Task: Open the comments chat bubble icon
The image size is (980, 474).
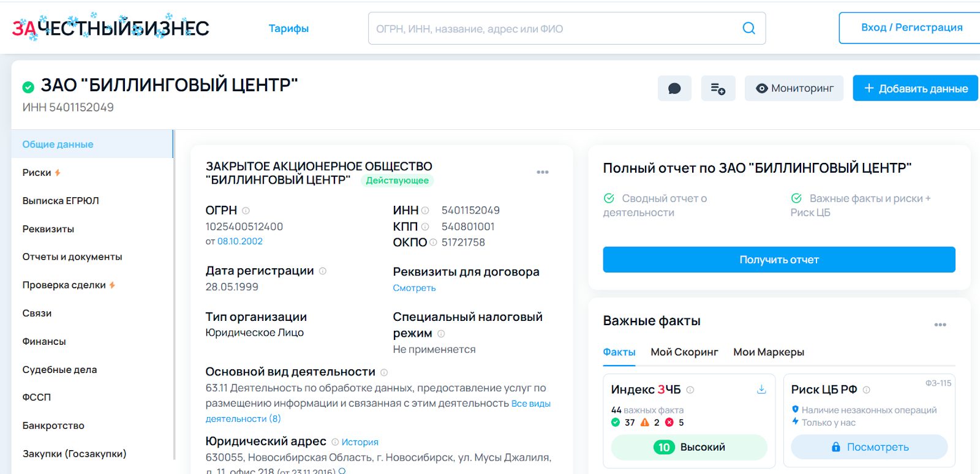Action: coord(674,89)
